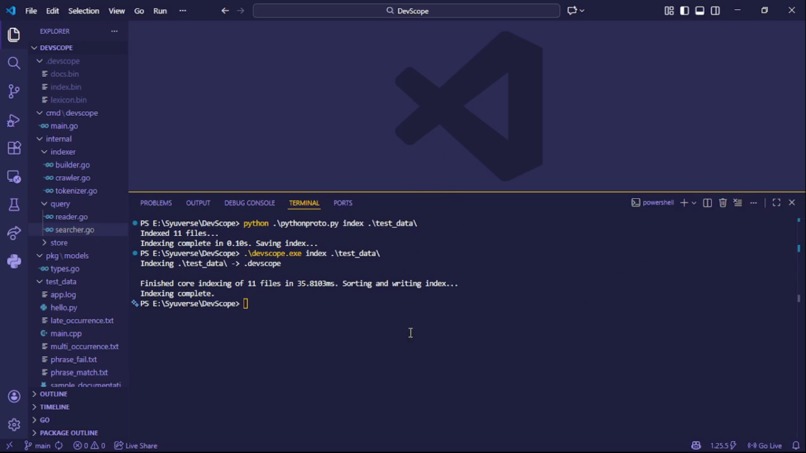806x453 pixels.
Task: Open the new terminal launch profile dropdown
Action: coord(694,203)
